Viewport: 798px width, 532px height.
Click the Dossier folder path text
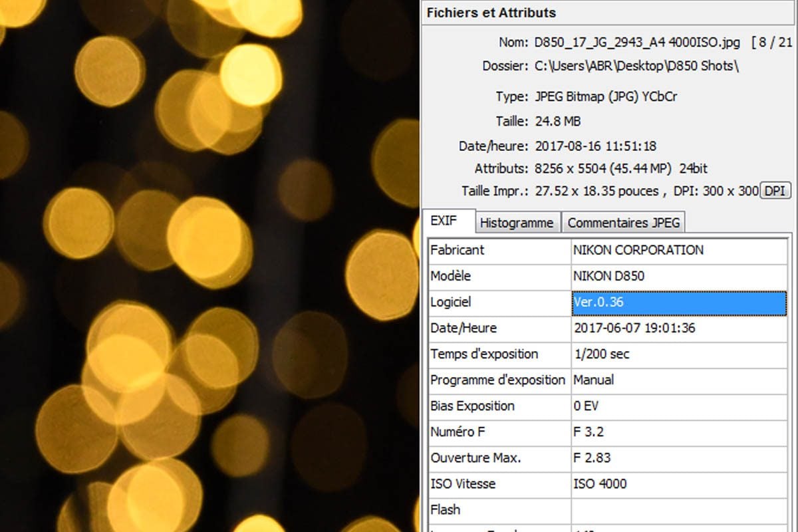636,66
